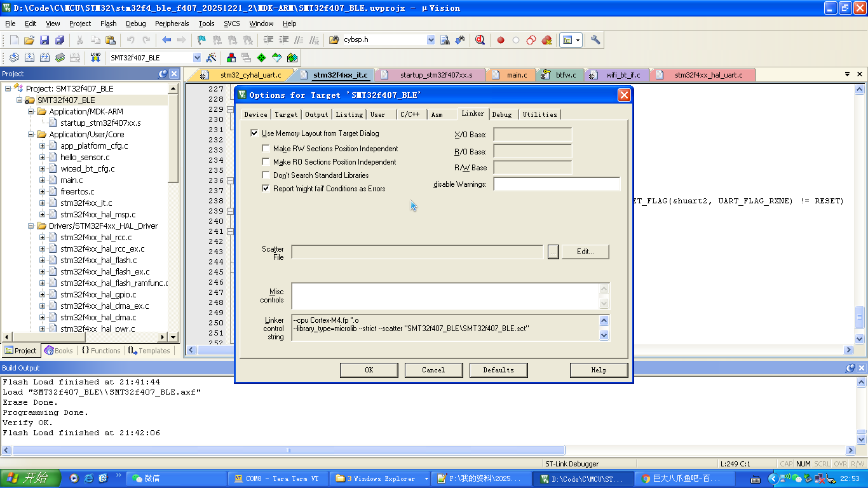Viewport: 868px width, 488px height.
Task: Enable Make RW Sections Position Independent
Action: [x=266, y=149]
